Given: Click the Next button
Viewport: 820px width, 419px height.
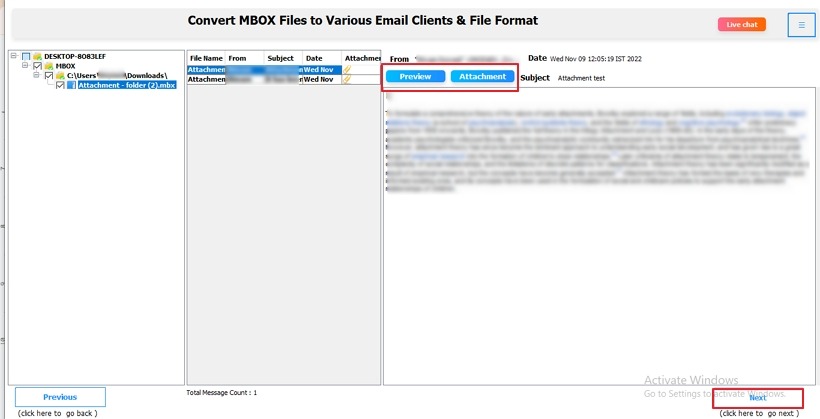Looking at the screenshot, I should (x=758, y=398).
